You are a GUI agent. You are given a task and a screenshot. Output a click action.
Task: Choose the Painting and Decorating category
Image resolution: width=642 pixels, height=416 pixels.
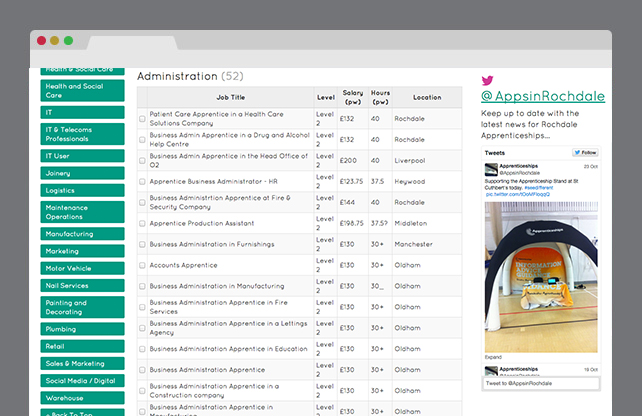83,307
